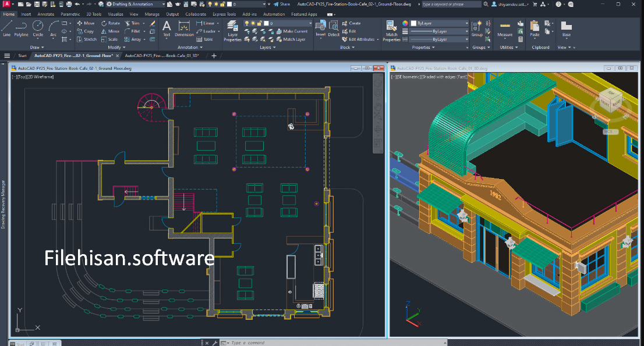Image resolution: width=644 pixels, height=346 pixels.
Task: Expand the Annotation panel
Action: click(190, 48)
